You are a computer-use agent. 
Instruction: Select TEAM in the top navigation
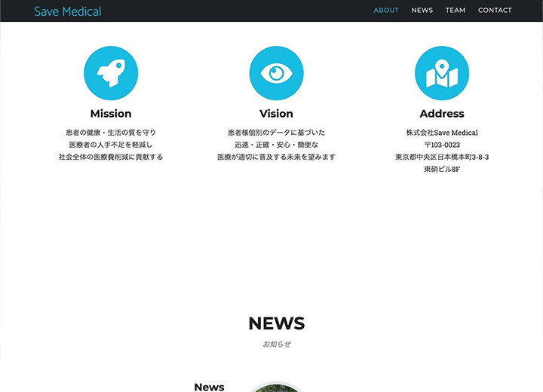(456, 11)
